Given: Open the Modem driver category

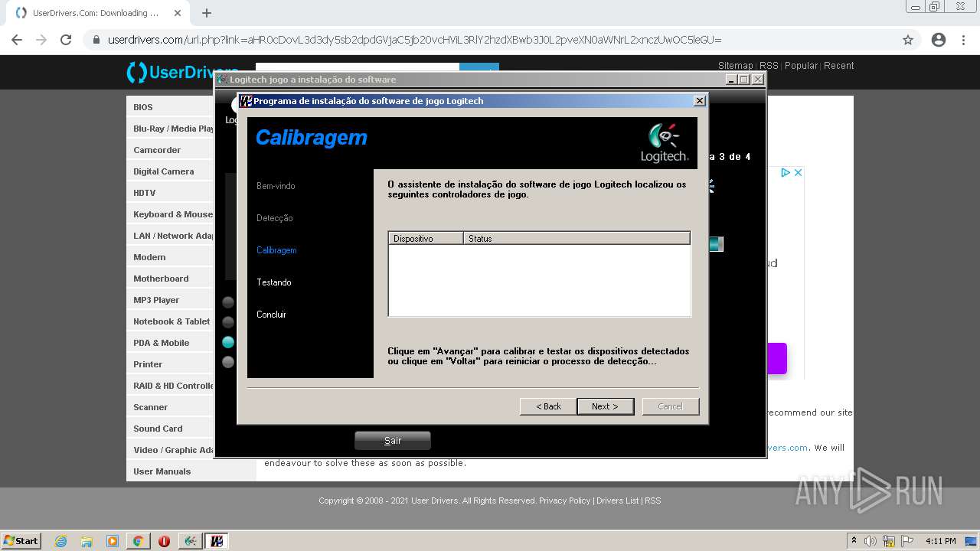Looking at the screenshot, I should (x=149, y=257).
